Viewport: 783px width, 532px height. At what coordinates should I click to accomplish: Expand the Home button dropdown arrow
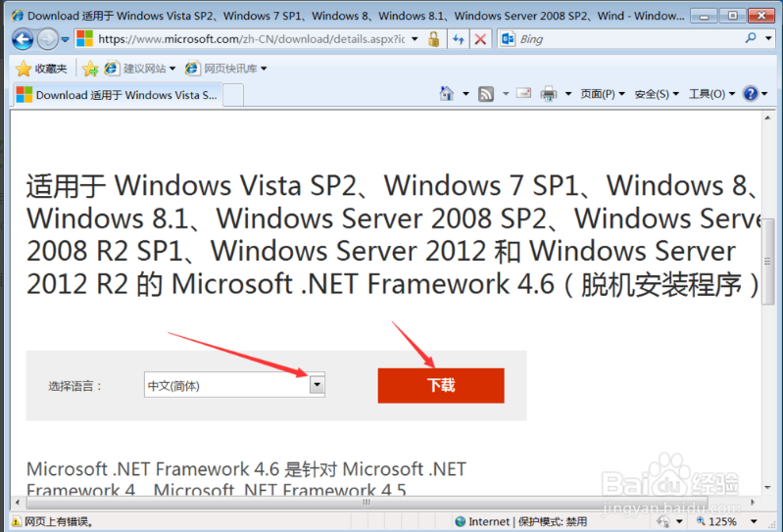click(x=465, y=93)
